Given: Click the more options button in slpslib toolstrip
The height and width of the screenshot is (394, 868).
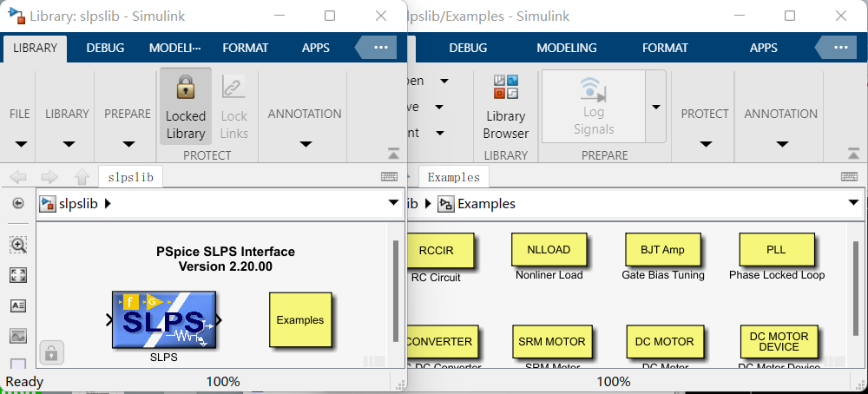Looking at the screenshot, I should click(381, 48).
